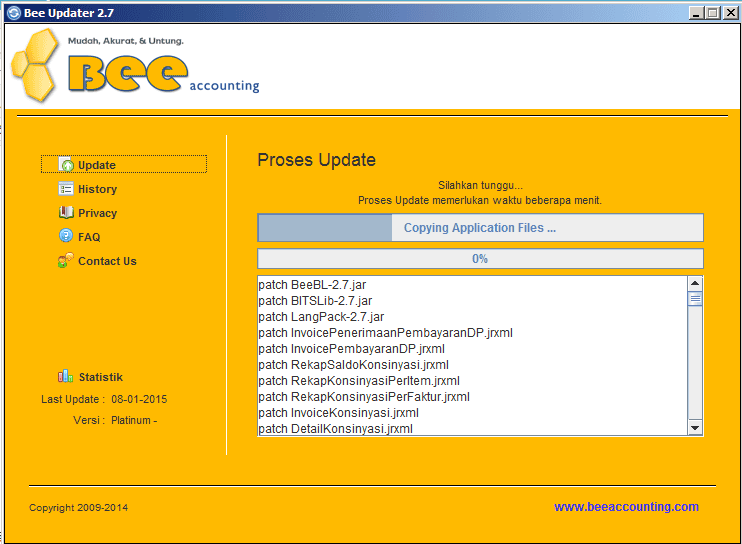Click the Versi Platinum value
This screenshot has width=742, height=544.
[x=134, y=420]
